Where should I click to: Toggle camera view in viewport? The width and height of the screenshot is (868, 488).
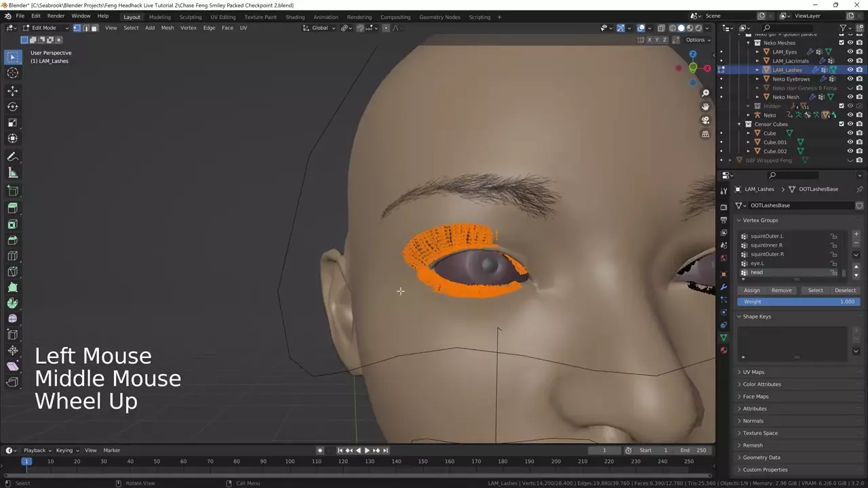coord(705,120)
